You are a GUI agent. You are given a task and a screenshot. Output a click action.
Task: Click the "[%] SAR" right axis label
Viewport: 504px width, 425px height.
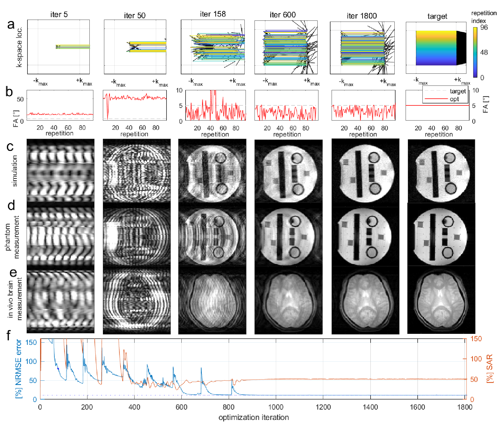click(489, 368)
